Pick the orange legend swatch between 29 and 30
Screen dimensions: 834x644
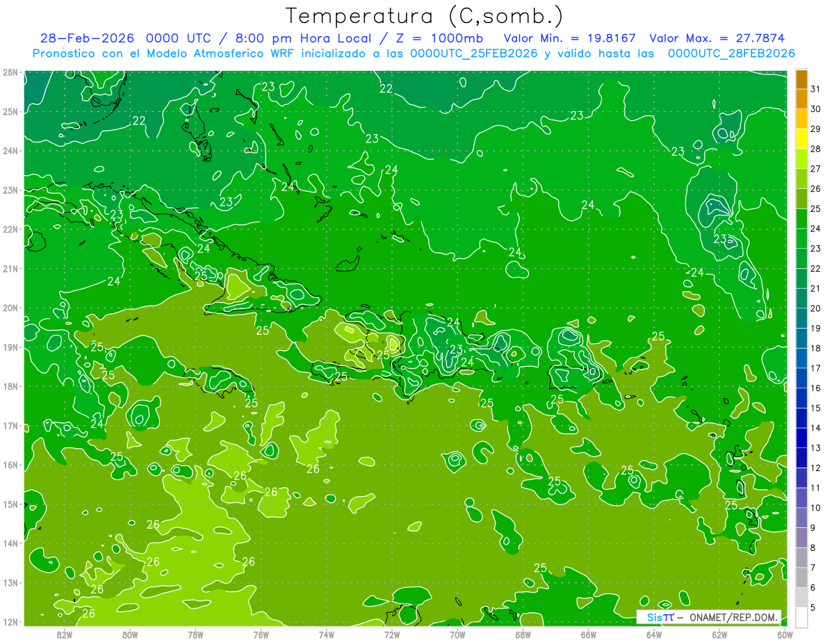(801, 119)
